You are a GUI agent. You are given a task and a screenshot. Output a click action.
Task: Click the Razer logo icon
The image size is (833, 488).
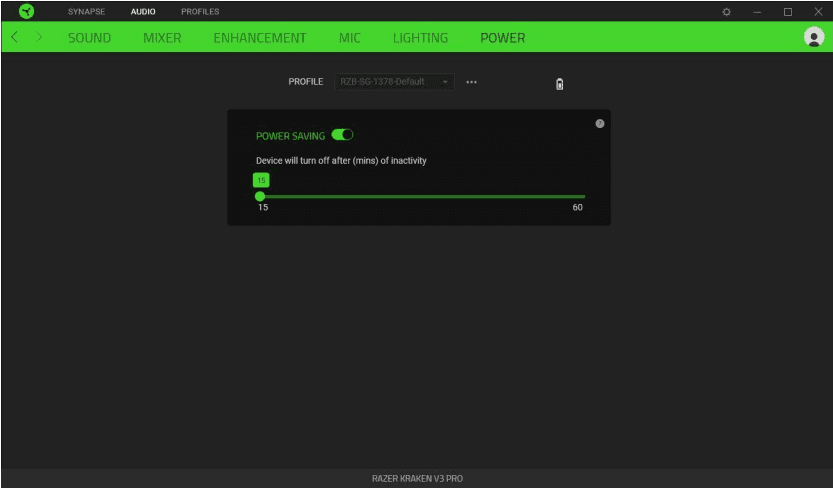tap(26, 11)
